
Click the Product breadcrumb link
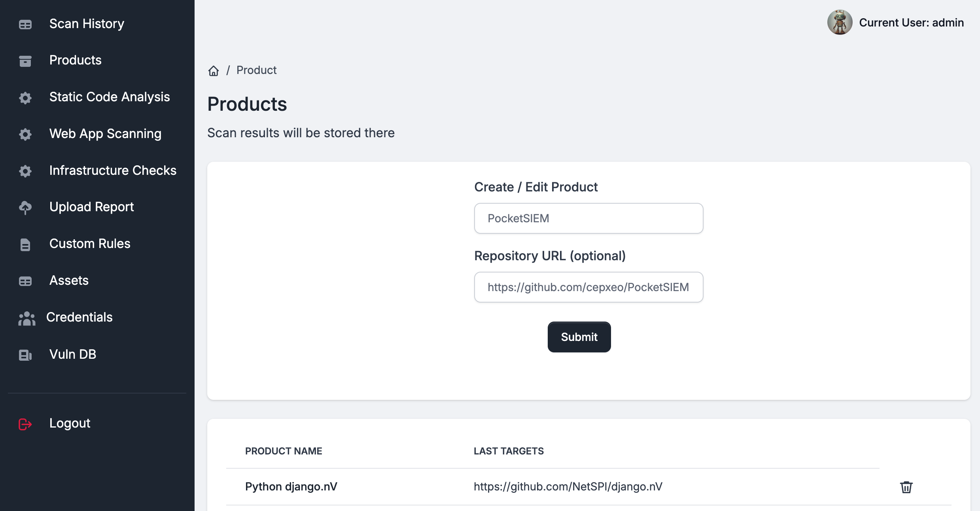click(x=256, y=70)
